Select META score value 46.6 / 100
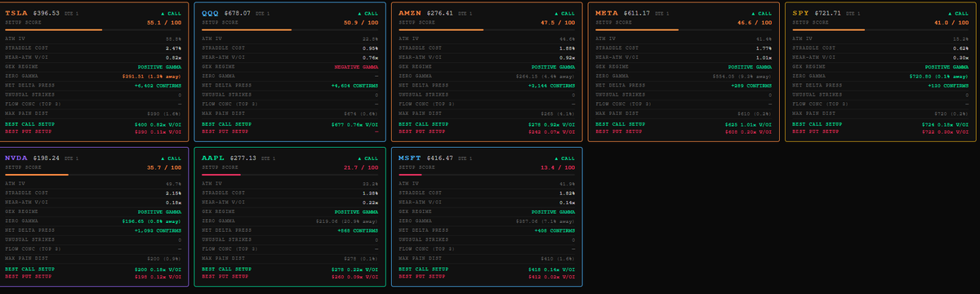The image size is (980, 294). click(x=755, y=23)
